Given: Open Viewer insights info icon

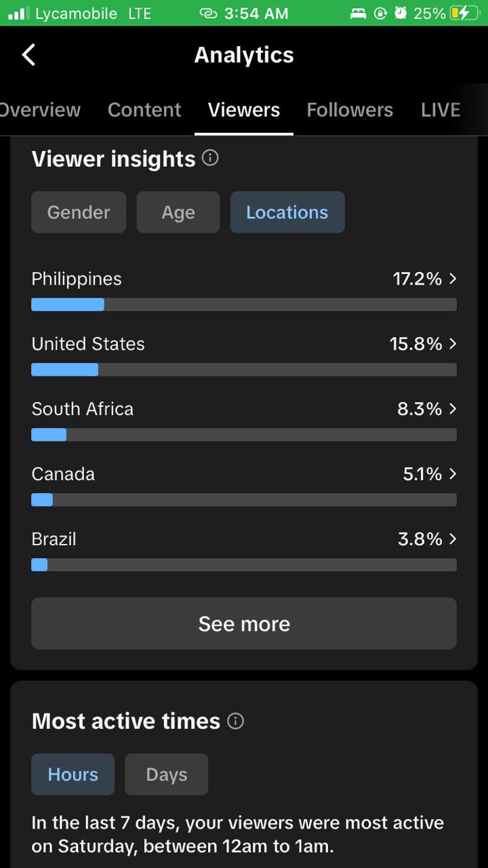Looking at the screenshot, I should point(211,158).
